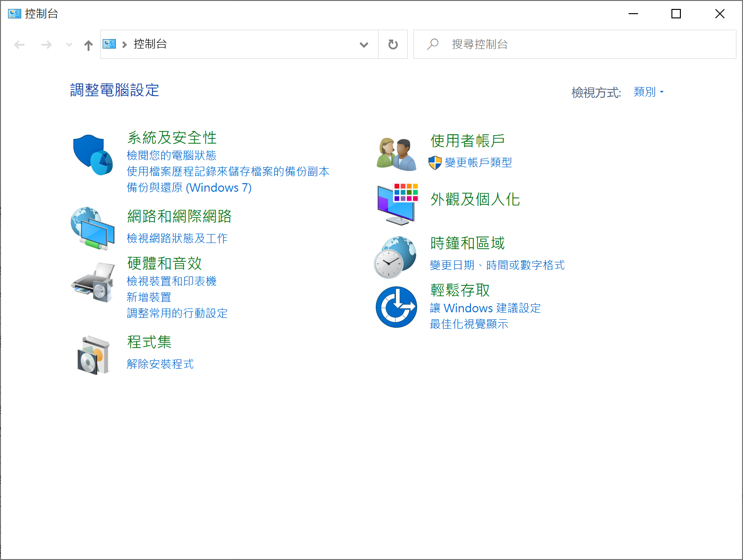Open 備份與還原 (Windows 7) link
743x560 pixels.
click(189, 187)
